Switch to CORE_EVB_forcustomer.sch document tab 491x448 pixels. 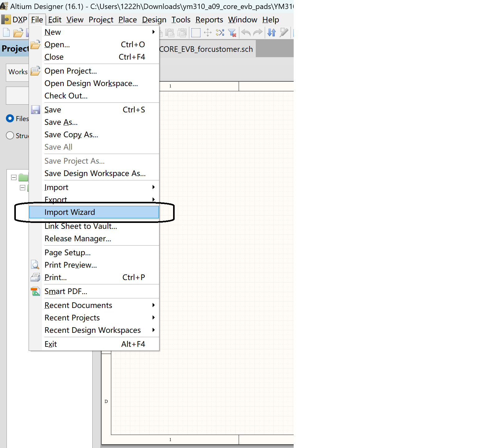pos(206,49)
